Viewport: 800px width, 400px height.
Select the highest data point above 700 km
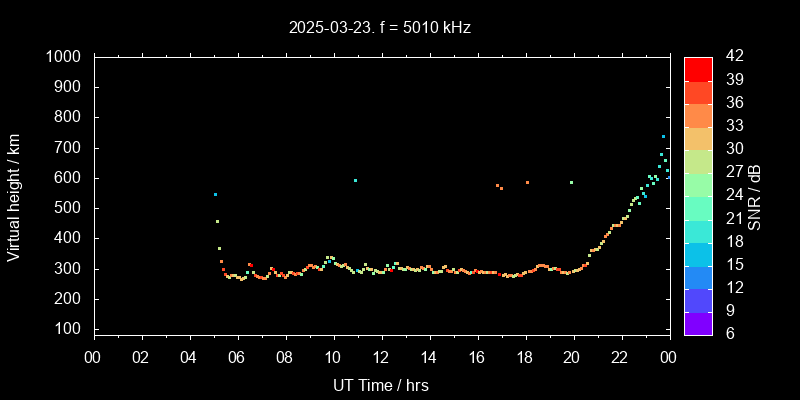pos(663,136)
